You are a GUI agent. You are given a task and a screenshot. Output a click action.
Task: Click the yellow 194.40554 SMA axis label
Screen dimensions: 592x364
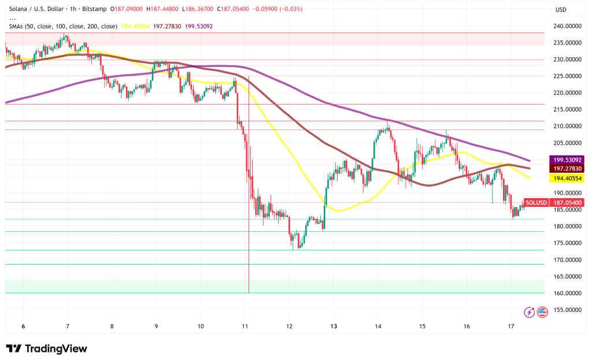(568, 179)
